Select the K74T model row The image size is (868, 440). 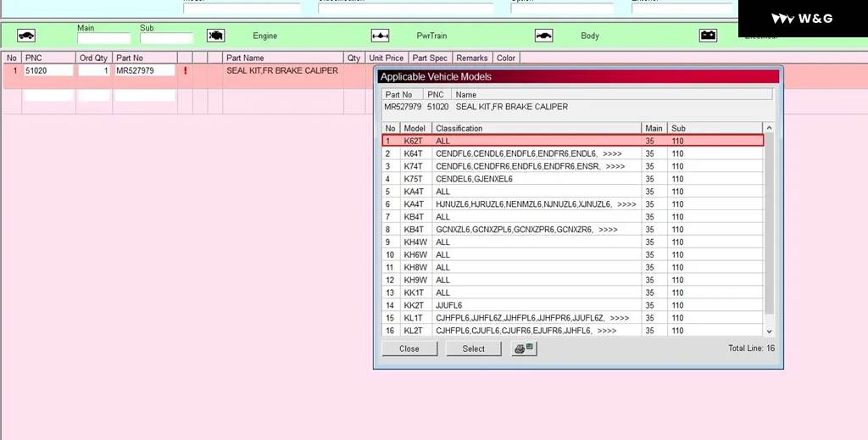[573, 167]
